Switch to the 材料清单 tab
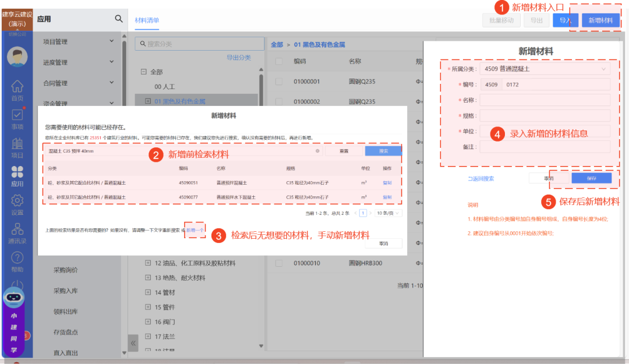The image size is (629, 364). click(x=147, y=20)
